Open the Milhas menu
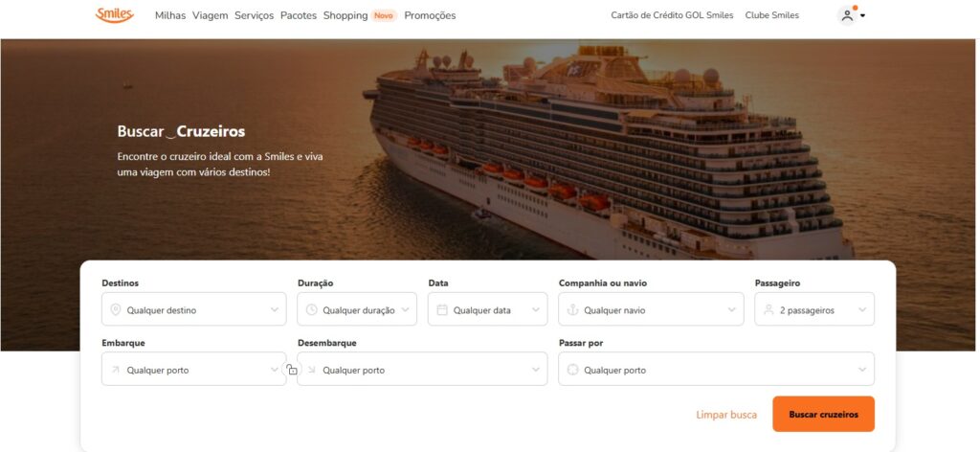Screen dimensions: 980x452 point(170,15)
